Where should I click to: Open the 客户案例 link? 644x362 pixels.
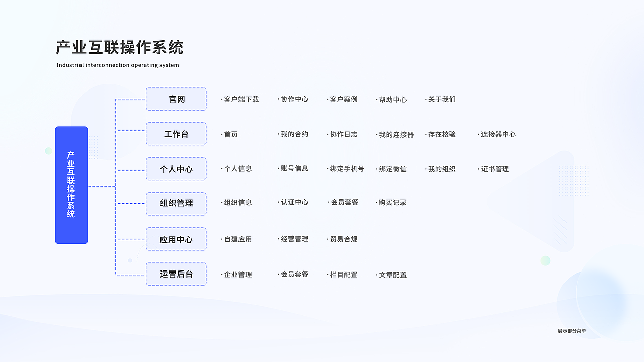coord(343,99)
